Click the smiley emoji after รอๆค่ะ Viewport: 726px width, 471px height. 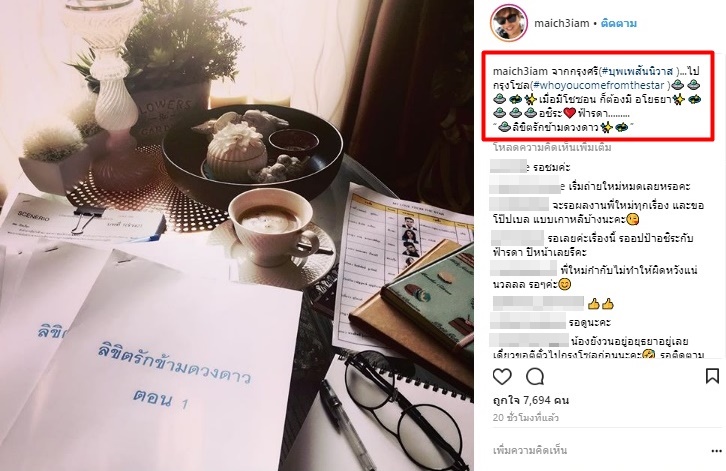tap(565, 284)
